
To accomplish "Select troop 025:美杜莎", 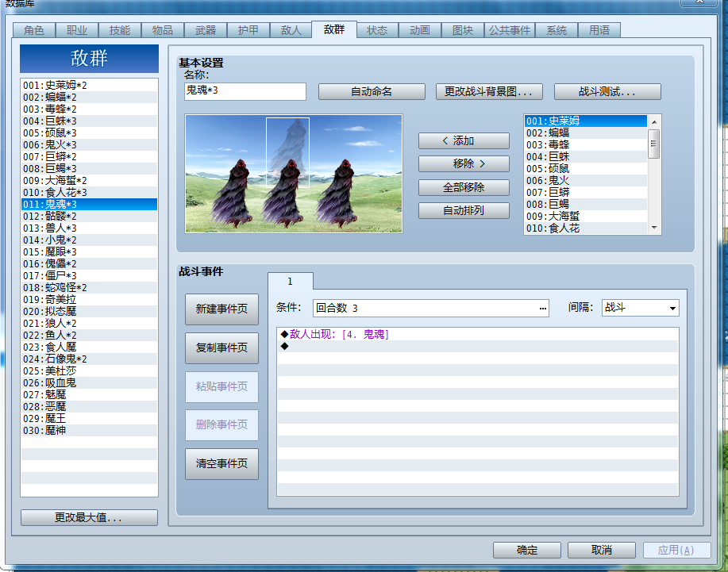I will [x=89, y=371].
